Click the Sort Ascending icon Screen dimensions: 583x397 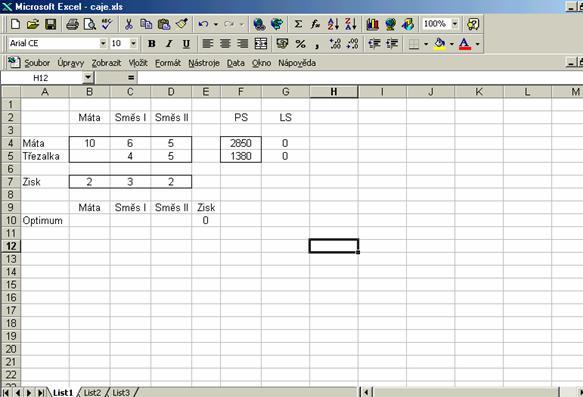(333, 25)
